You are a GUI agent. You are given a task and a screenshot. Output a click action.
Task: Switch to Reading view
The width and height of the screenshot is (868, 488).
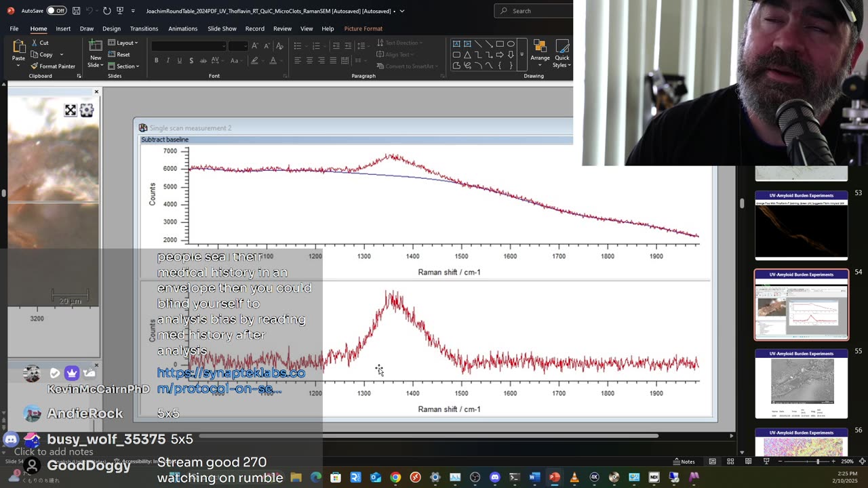(748, 462)
